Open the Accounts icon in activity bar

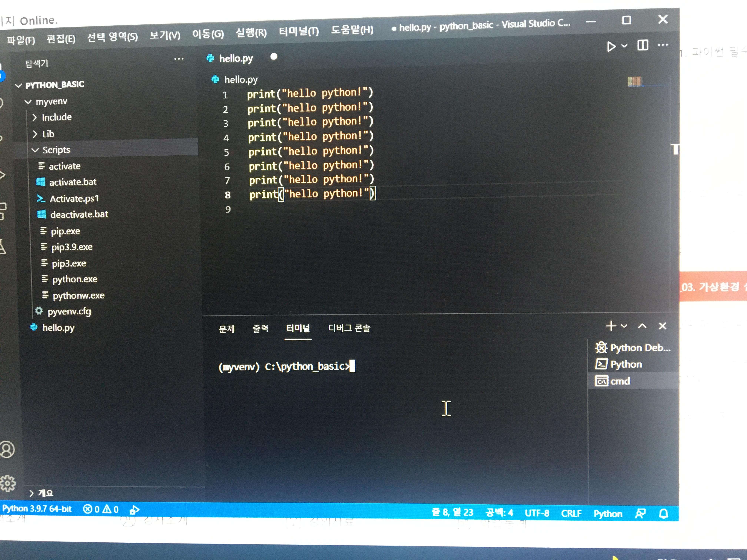pyautogui.click(x=7, y=449)
